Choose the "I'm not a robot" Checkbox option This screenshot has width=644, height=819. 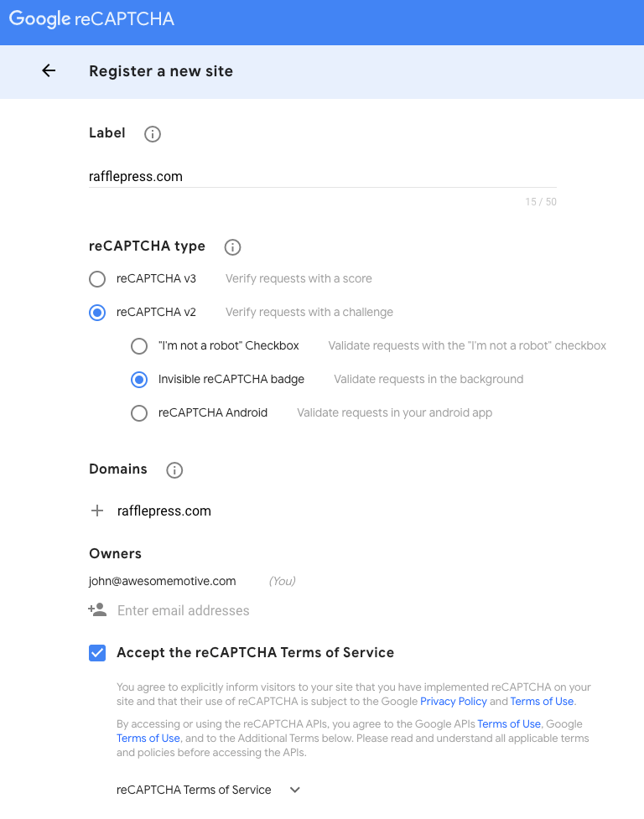tap(139, 345)
